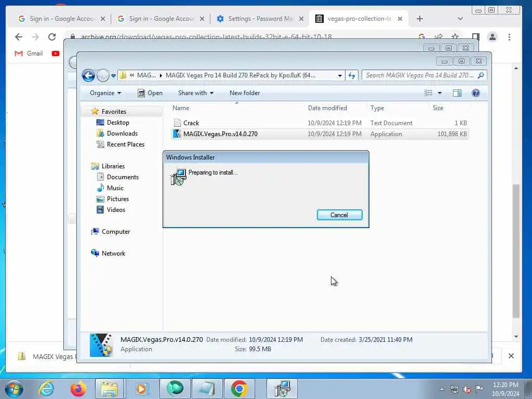The width and height of the screenshot is (532, 399).
Task: Show hidden tray icons arrow
Action: point(442,390)
